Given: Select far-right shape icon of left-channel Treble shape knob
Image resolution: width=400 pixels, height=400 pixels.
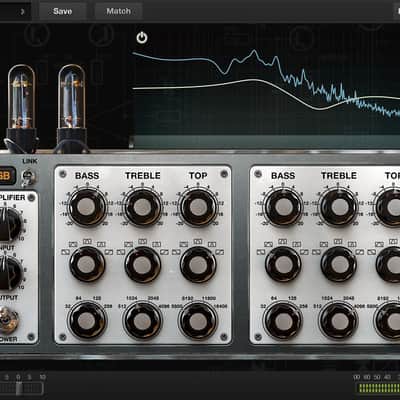Looking at the screenshot, I should [x=164, y=252].
